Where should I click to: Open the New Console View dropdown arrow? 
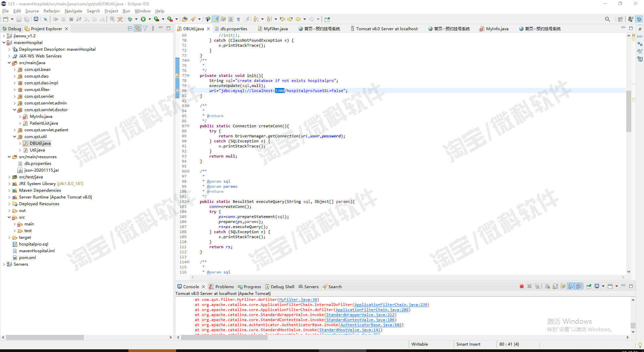point(616,287)
